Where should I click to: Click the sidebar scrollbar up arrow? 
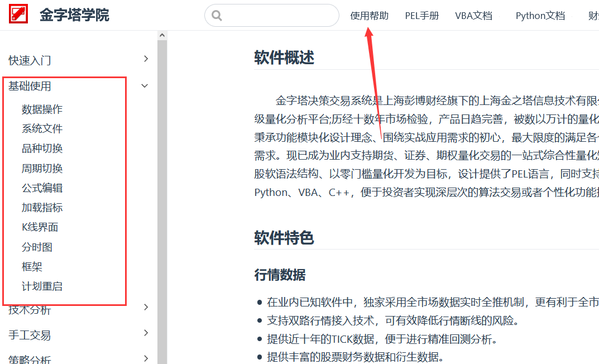(x=162, y=36)
